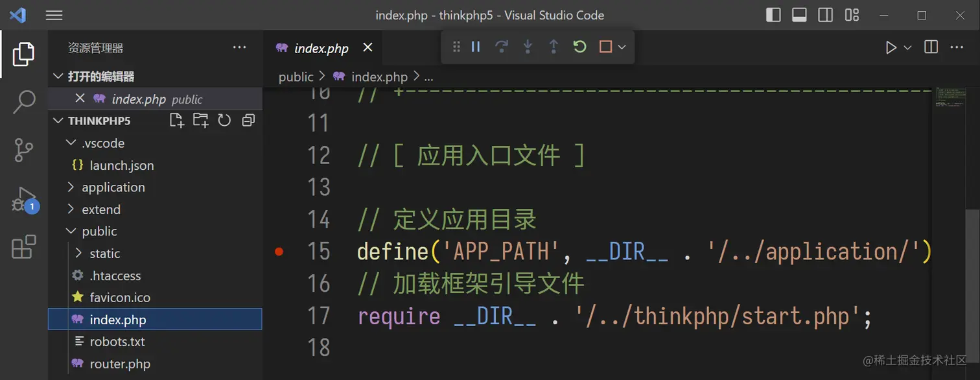The height and width of the screenshot is (380, 980).
Task: Toggle the secondary side bar
Action: coord(826,15)
